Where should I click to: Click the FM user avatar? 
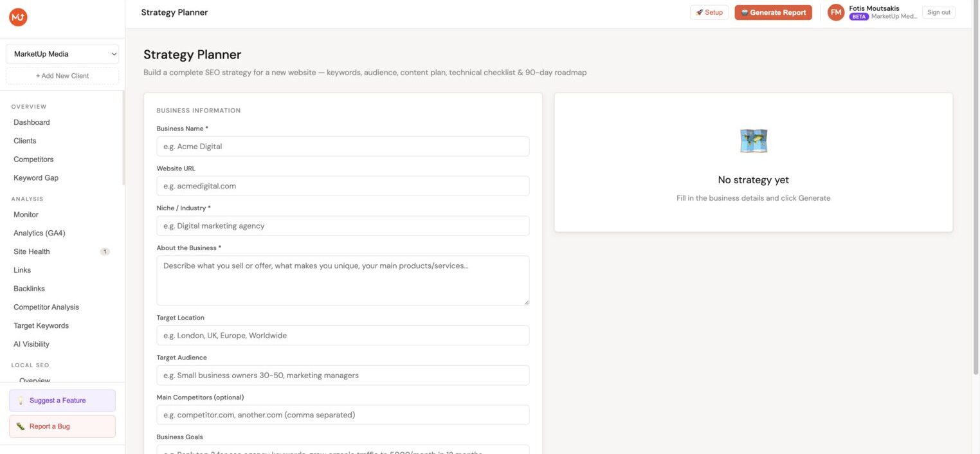click(836, 12)
